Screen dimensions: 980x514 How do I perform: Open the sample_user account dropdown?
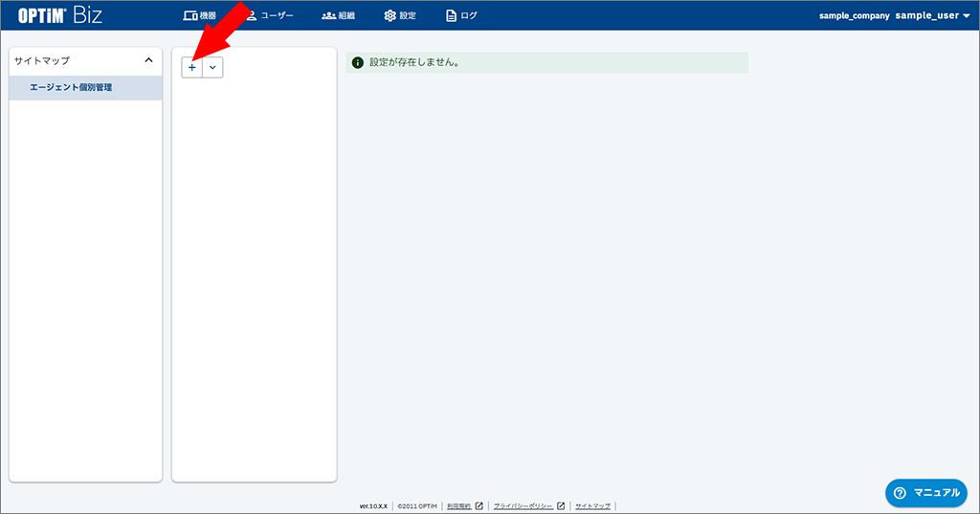click(932, 15)
